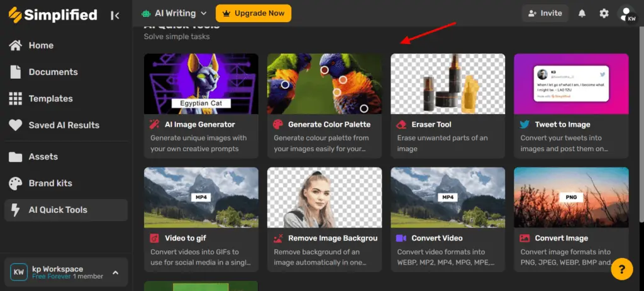Click the Remove Image Background icon
This screenshot has width=644, height=291.
point(278,238)
